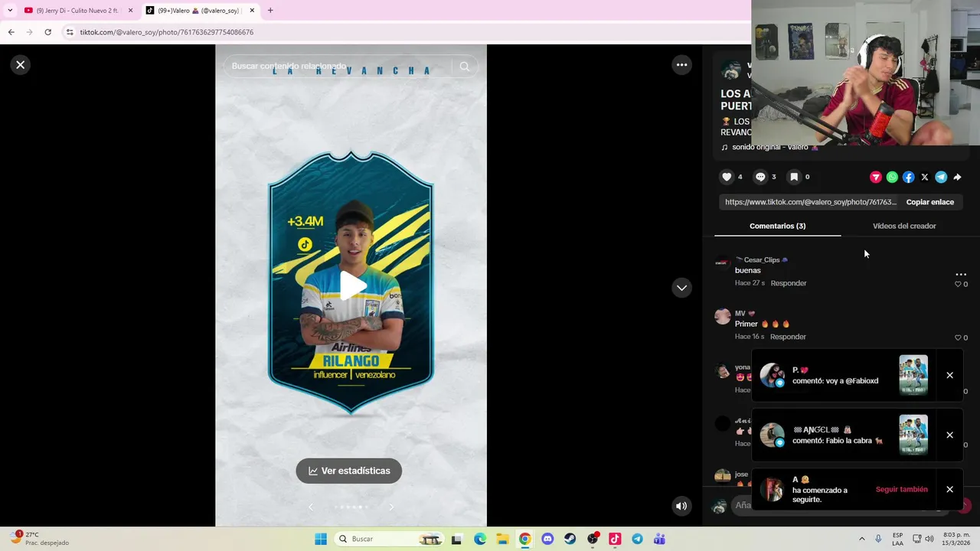Click the taskbar 'Buscar' search box

pyautogui.click(x=390, y=539)
